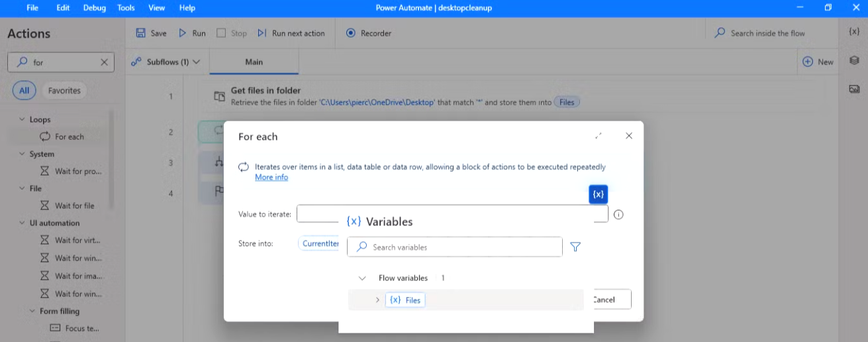This screenshot has width=868, height=342.
Task: Collapse the System group
Action: [23, 154]
